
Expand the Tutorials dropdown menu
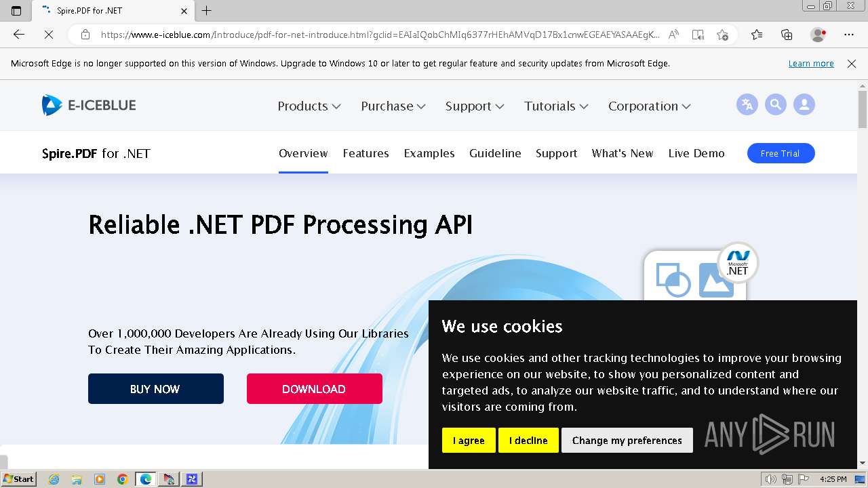tap(556, 106)
